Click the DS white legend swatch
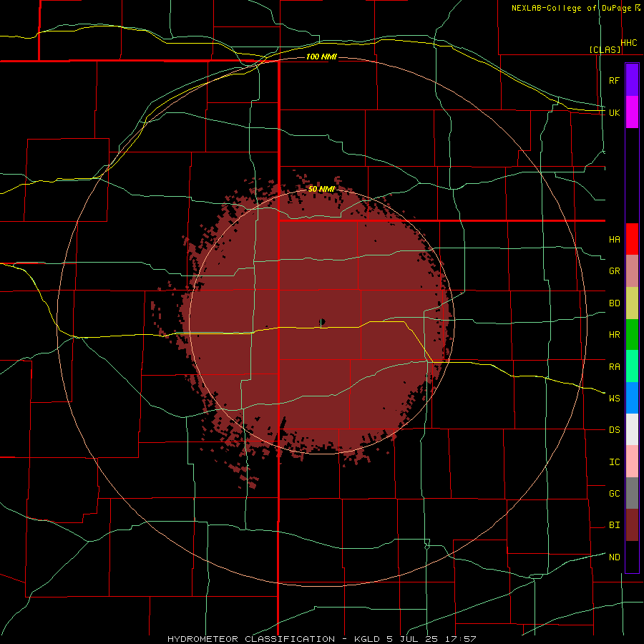The height and width of the screenshot is (644, 644). [632, 429]
